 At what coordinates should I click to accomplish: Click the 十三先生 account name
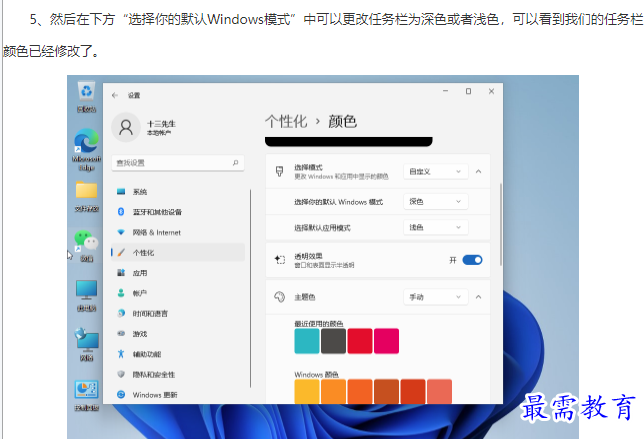coord(161,124)
